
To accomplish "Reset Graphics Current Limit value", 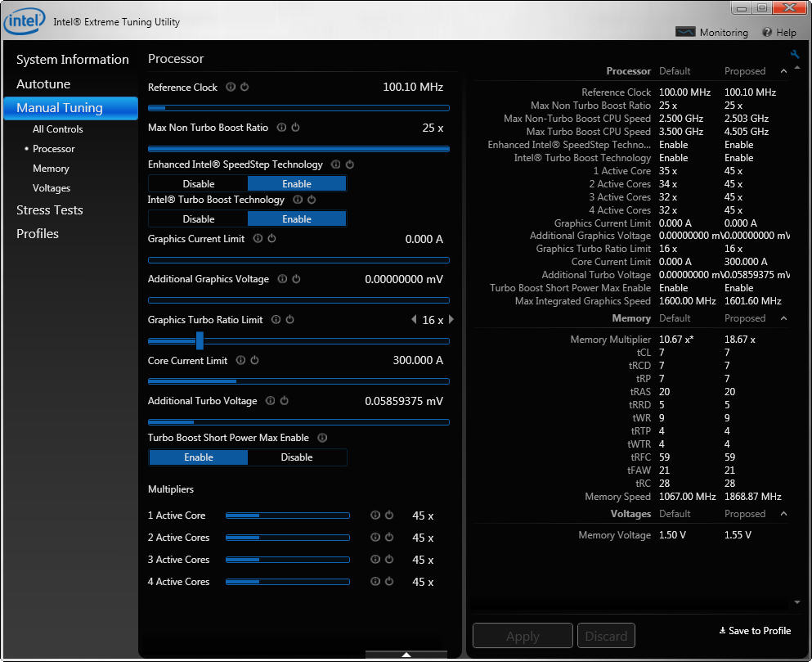I will click(x=271, y=238).
